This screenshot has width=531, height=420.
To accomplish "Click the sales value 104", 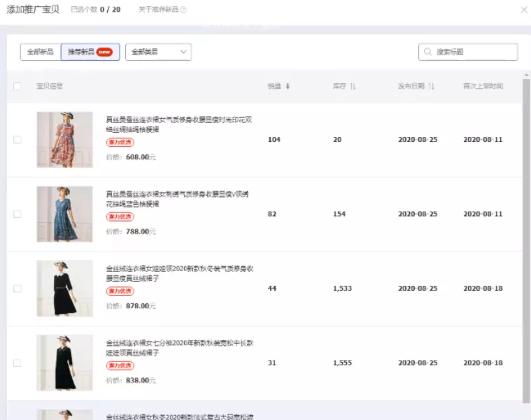I will (x=274, y=140).
